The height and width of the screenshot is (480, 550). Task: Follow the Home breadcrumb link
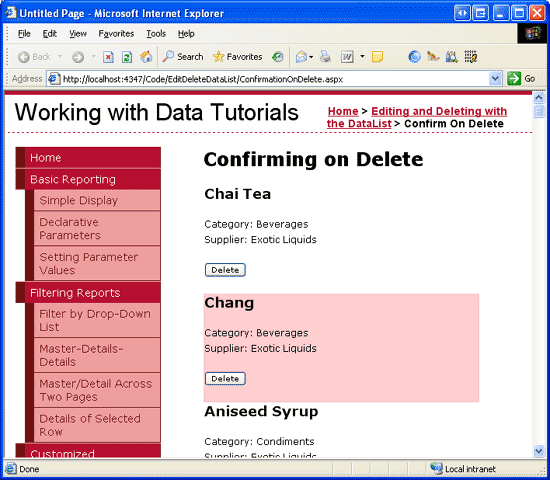[x=343, y=111]
